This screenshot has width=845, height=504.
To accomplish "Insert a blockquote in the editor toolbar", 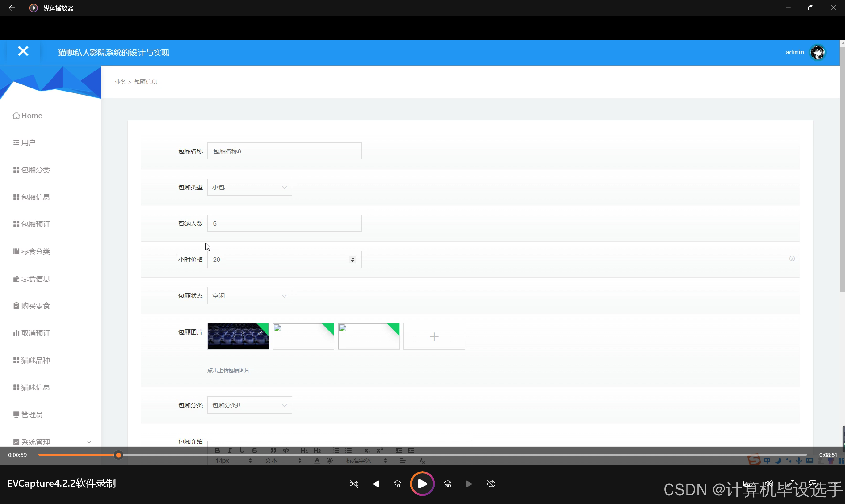I will point(273,450).
